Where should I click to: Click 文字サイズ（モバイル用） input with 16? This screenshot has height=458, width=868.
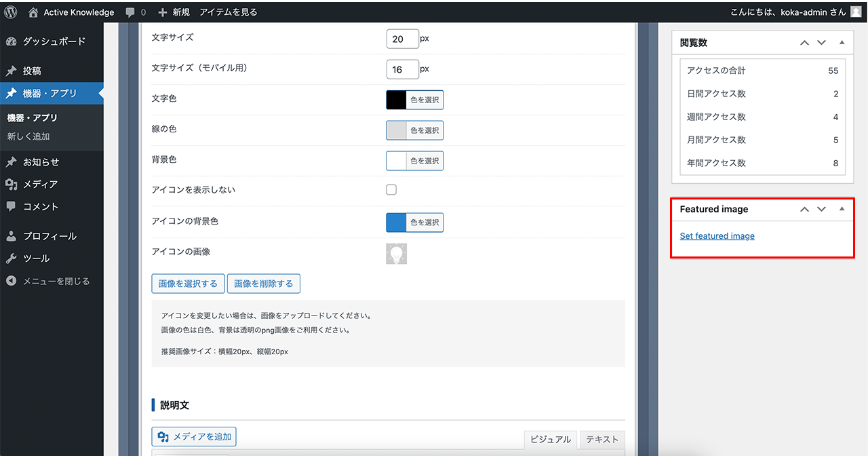pos(403,69)
